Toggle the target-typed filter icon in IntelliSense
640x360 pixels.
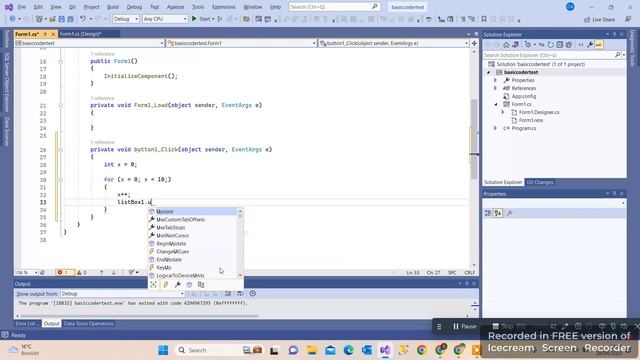pyautogui.click(x=154, y=284)
